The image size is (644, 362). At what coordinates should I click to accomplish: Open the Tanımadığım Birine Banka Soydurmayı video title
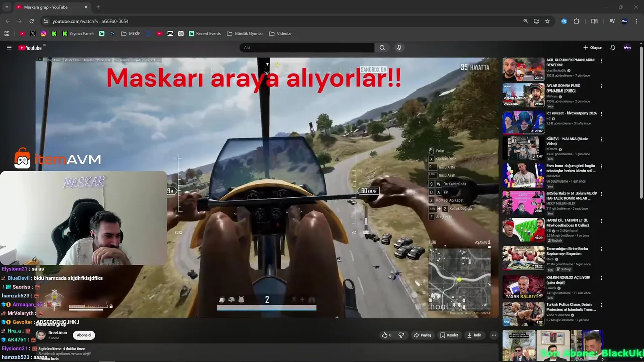coord(567,251)
